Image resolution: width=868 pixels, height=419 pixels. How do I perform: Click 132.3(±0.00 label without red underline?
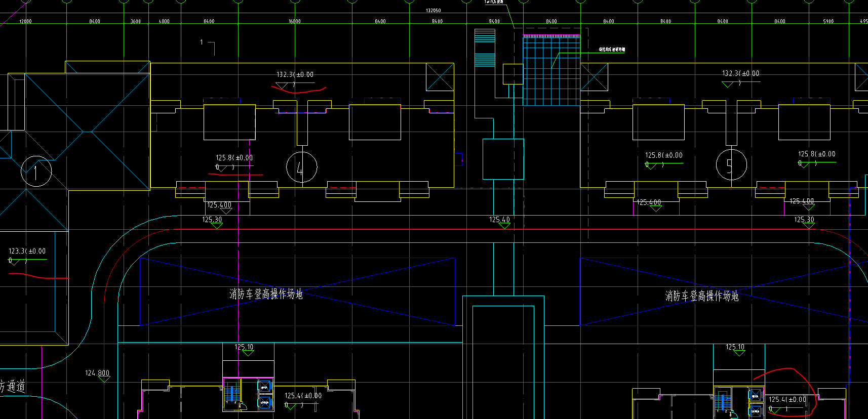pos(740,73)
